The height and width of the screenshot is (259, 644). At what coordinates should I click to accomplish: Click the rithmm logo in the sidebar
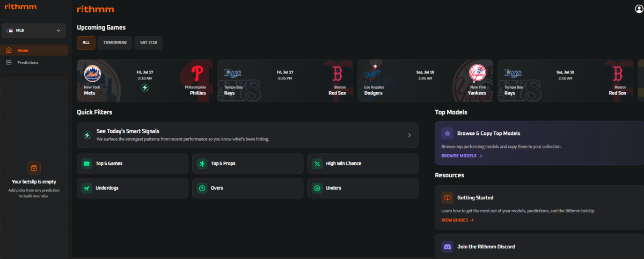pos(20,7)
